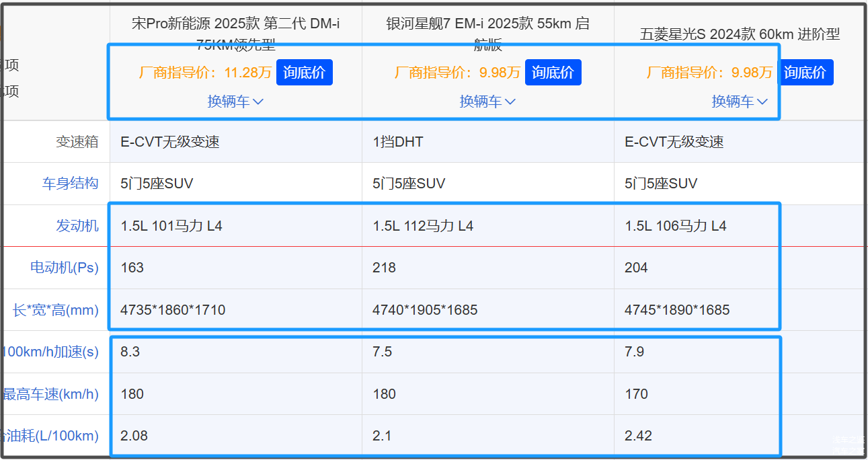This screenshot has height=460, width=868.
Task: Click 询底价 button for 五菱星光S
Action: click(x=805, y=73)
